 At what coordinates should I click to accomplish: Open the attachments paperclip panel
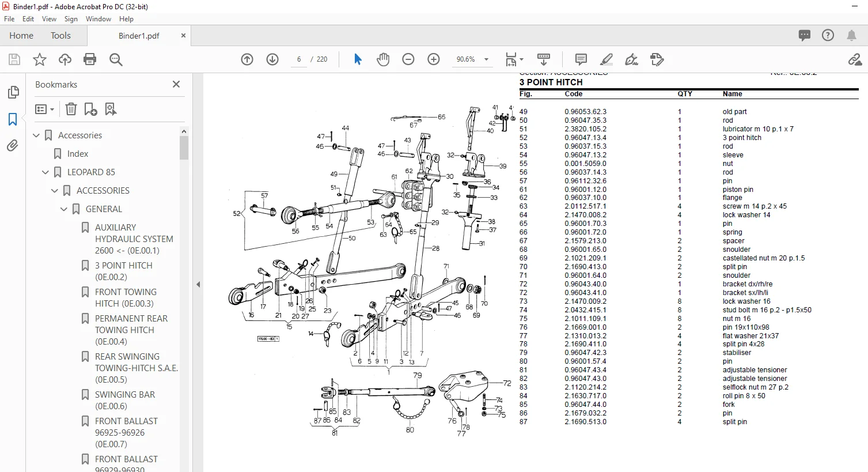[x=13, y=145]
